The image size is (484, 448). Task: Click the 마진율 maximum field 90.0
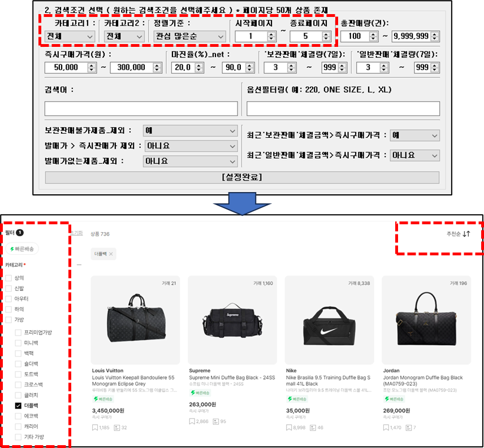point(238,68)
